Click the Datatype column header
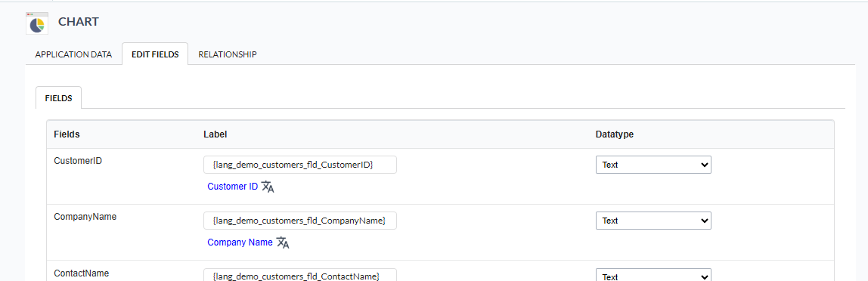Screen dimensions: 868x281 point(615,134)
